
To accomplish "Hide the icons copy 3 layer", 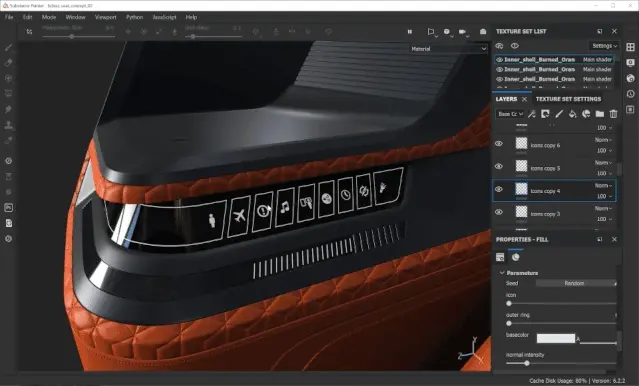I will [x=499, y=212].
